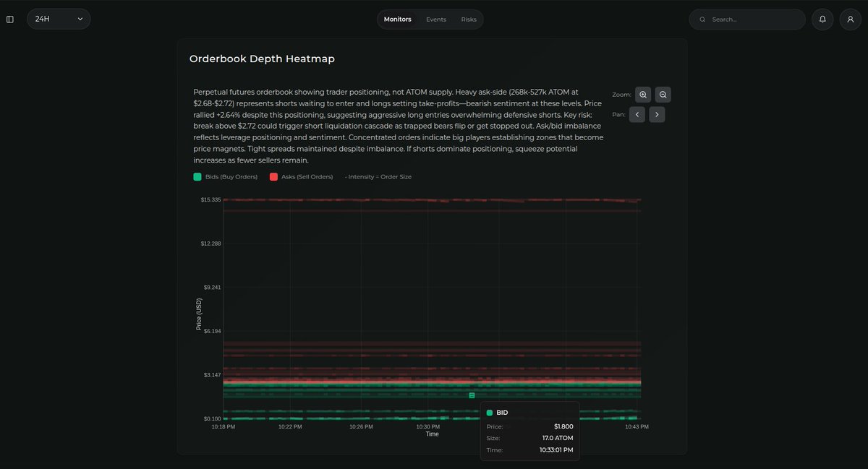Click the 10:18 PM time axis label
The width and height of the screenshot is (868, 469).
223,427
